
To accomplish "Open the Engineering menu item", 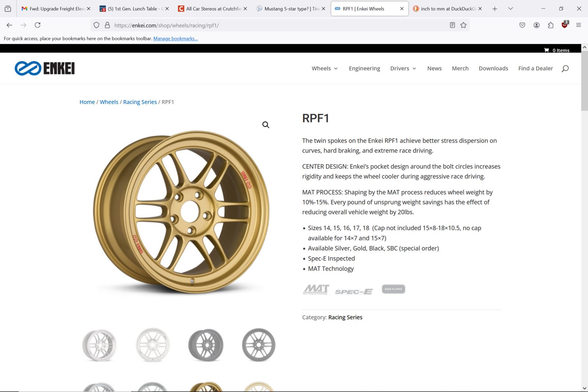I will [x=364, y=68].
